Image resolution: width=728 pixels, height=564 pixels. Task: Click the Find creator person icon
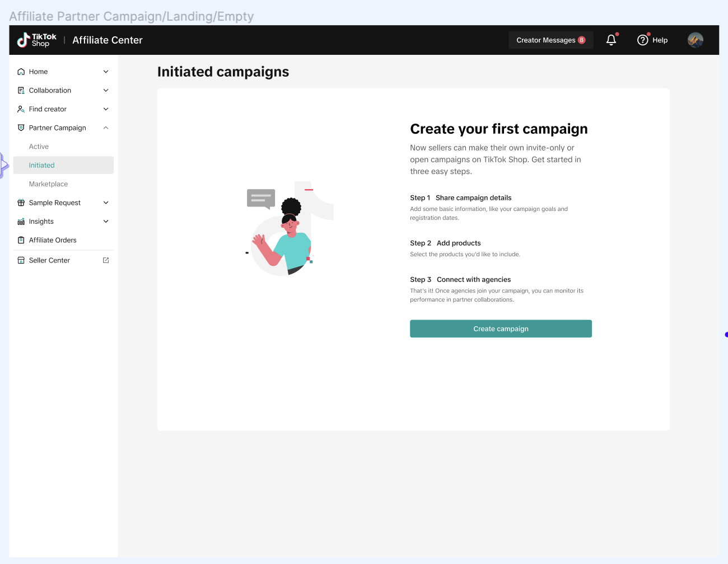click(x=21, y=109)
